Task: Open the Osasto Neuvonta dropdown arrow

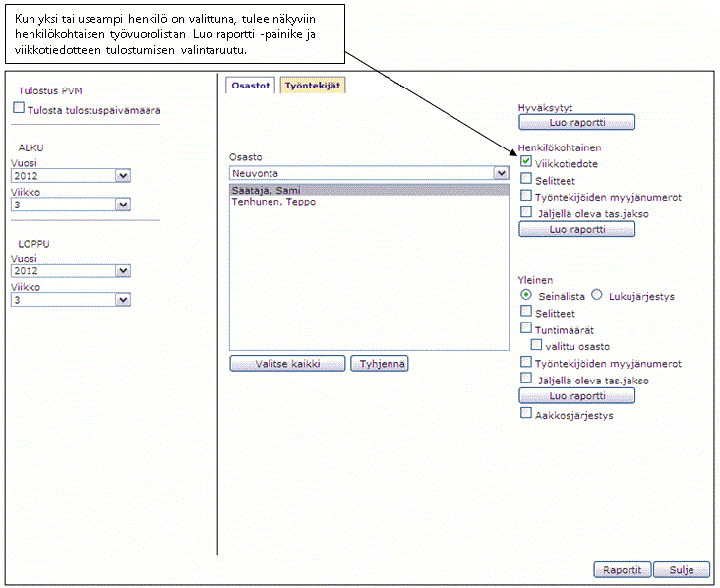Action: [501, 173]
